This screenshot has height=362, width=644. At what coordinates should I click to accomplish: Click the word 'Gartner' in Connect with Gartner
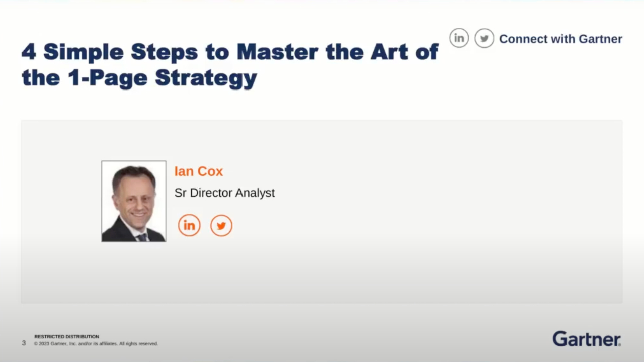[600, 39]
